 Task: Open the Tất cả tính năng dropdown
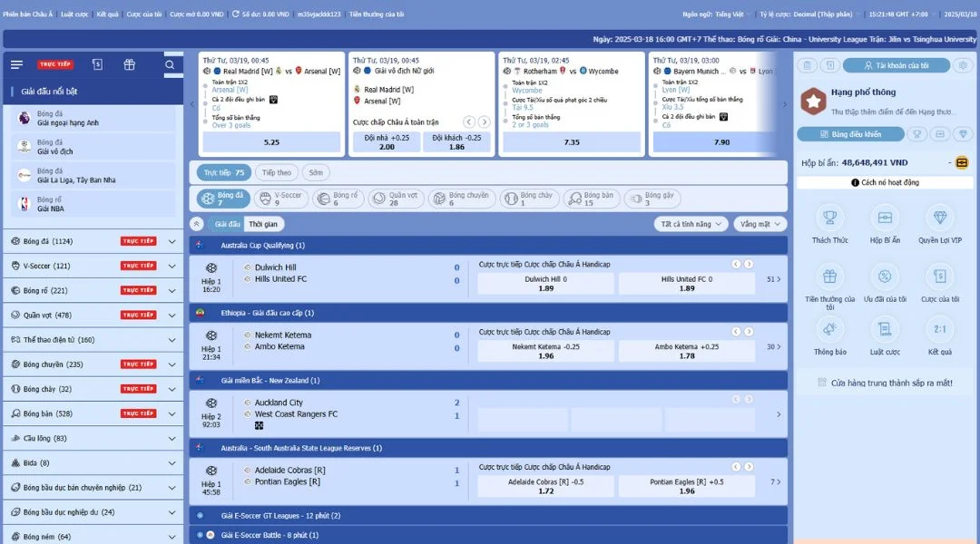click(x=691, y=224)
